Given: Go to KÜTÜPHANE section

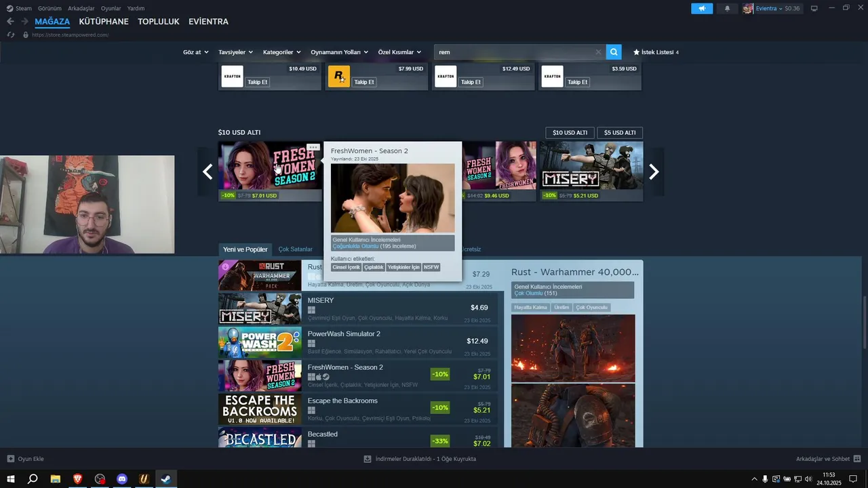Looking at the screenshot, I should pos(104,22).
